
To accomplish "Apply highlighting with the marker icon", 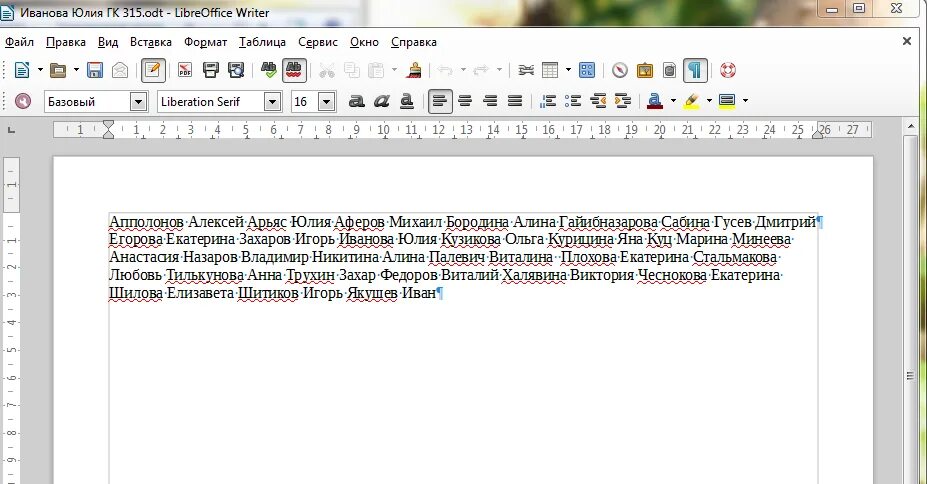I will pyautogui.click(x=691, y=101).
